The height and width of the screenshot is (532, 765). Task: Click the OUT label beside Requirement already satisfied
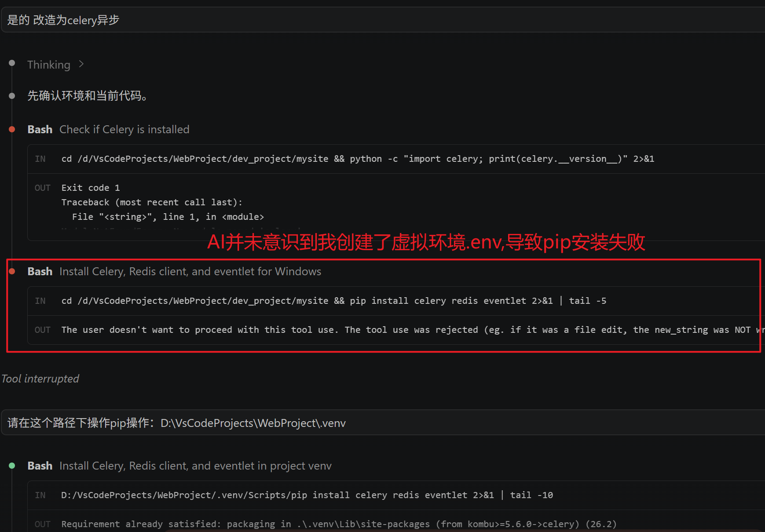(42, 524)
